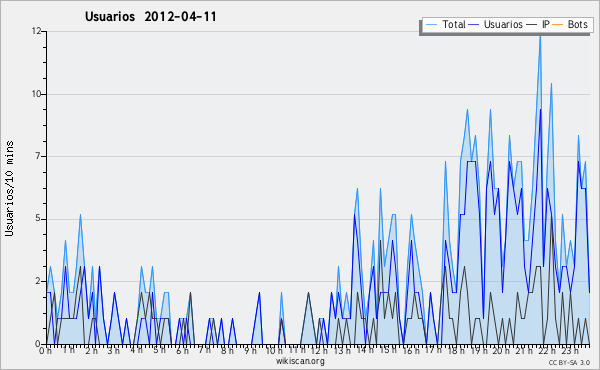Click the y-axis value 10
The image size is (600, 370).
pos(36,94)
